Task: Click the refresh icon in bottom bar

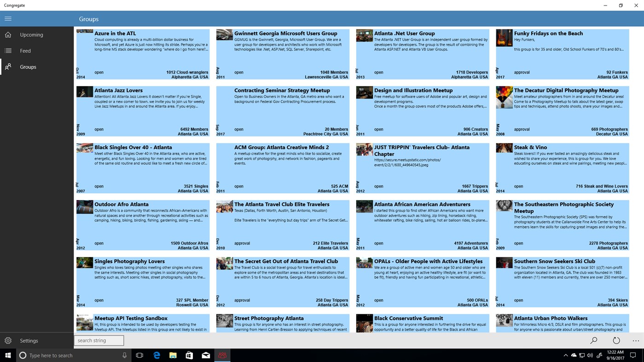Action: pyautogui.click(x=616, y=341)
